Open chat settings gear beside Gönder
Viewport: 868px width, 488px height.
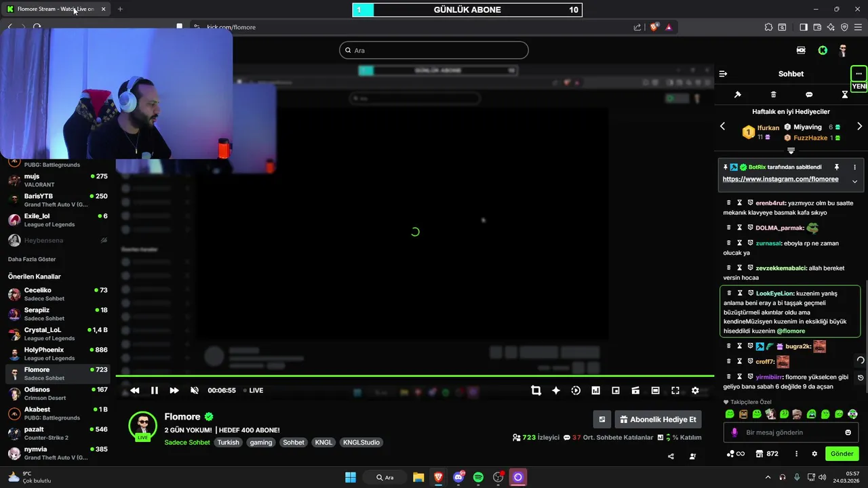tap(813, 454)
